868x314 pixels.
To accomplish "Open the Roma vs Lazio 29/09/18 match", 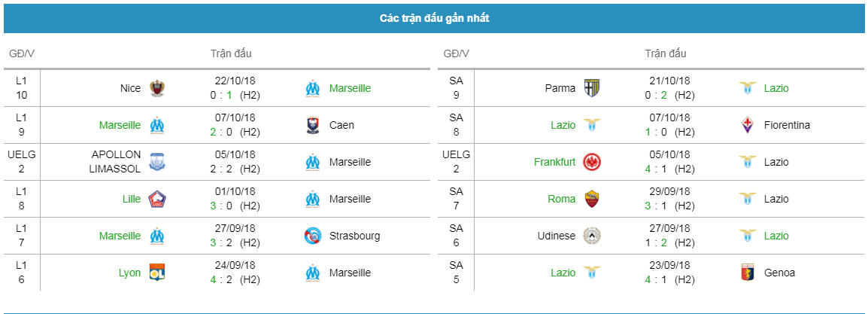I will coord(669,198).
